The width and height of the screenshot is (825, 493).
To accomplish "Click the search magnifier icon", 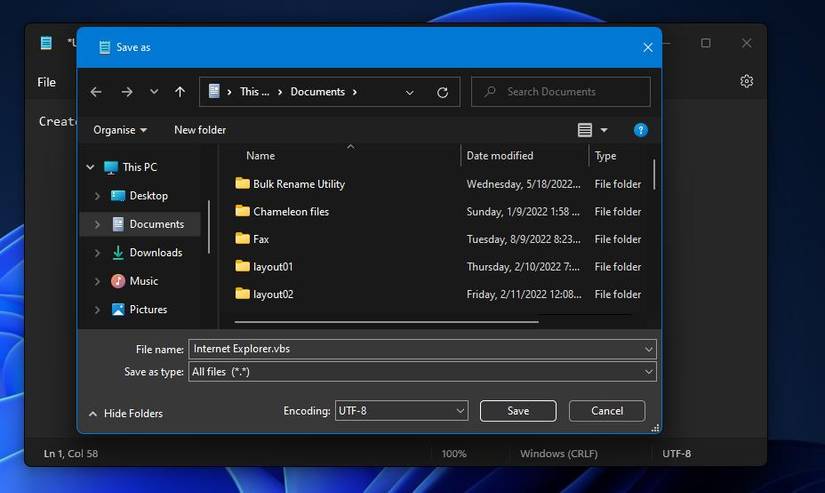I will click(x=490, y=92).
